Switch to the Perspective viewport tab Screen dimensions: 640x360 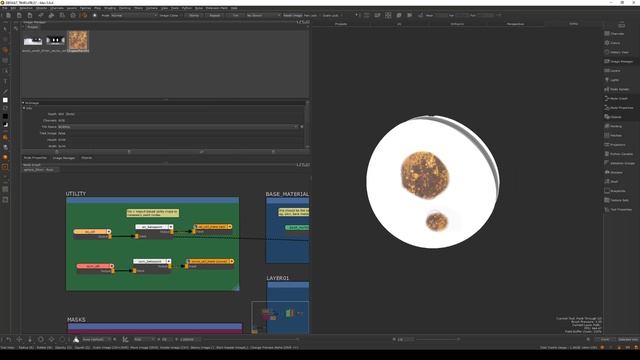point(515,24)
